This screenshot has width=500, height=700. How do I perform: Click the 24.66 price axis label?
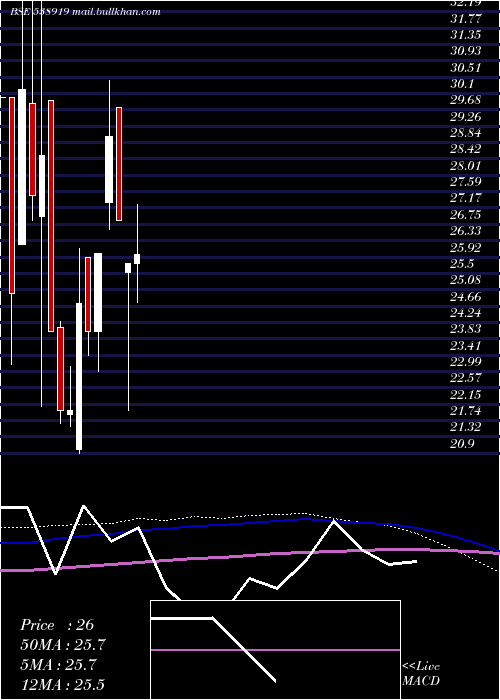[467, 296]
